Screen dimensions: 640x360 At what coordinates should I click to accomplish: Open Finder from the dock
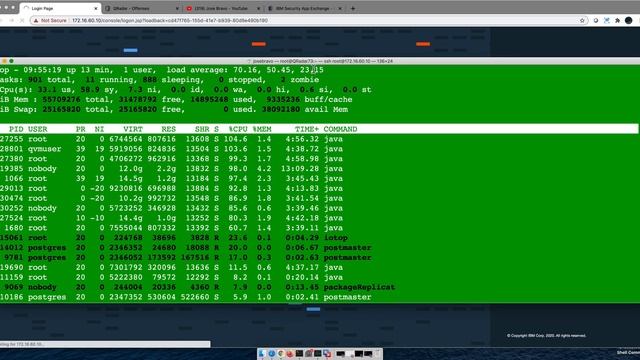[262, 353]
